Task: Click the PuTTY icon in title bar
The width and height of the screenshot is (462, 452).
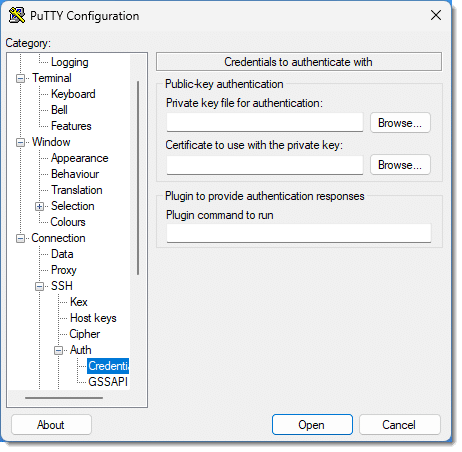Action: (x=17, y=15)
